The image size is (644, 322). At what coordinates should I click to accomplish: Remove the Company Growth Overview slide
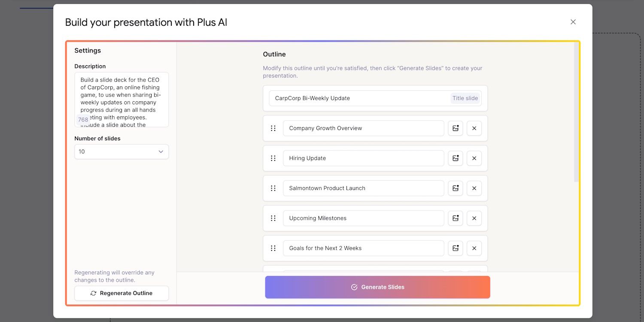(x=474, y=128)
